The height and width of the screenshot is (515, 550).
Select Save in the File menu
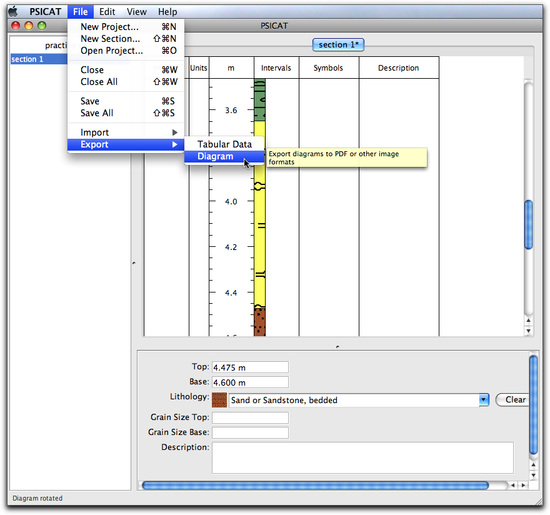(x=126, y=101)
